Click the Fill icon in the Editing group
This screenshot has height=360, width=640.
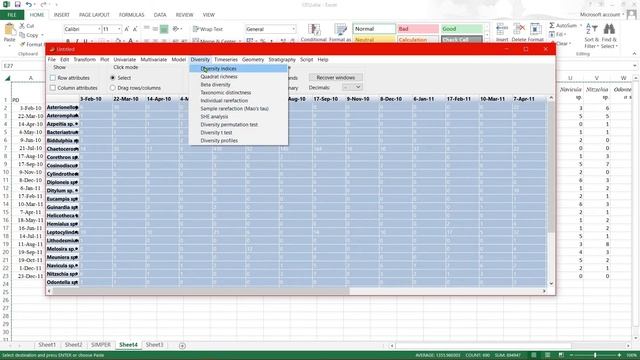tap(552, 34)
